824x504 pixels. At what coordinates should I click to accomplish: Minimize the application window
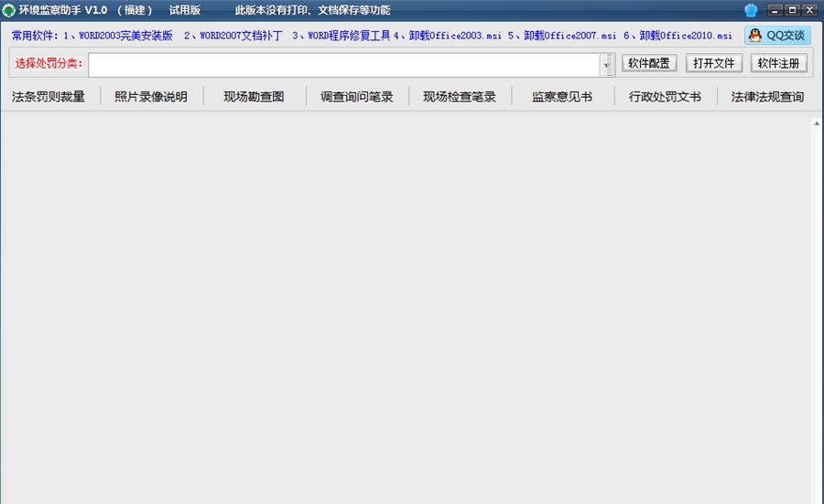click(x=775, y=10)
